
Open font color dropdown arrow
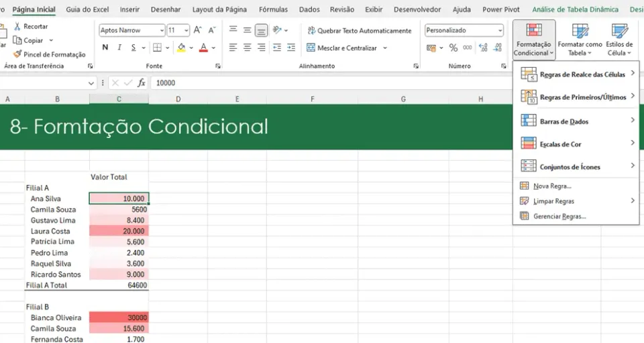[213, 48]
